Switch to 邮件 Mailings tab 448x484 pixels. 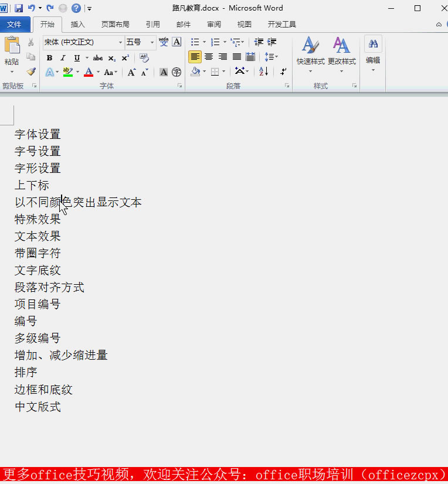point(184,25)
